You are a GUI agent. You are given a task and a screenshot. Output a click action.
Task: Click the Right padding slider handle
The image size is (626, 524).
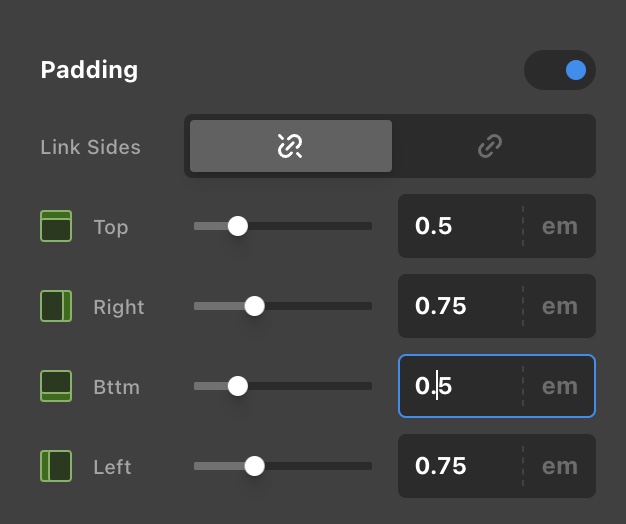[x=254, y=306]
